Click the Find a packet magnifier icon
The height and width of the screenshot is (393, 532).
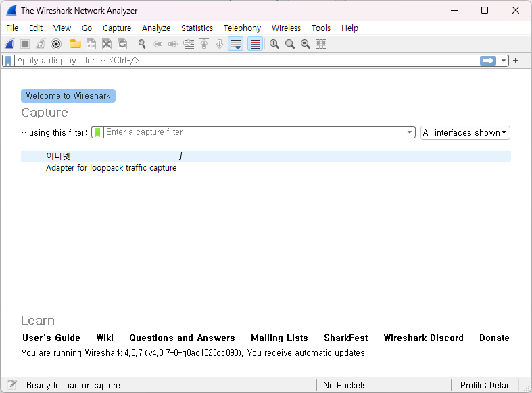[x=142, y=44]
